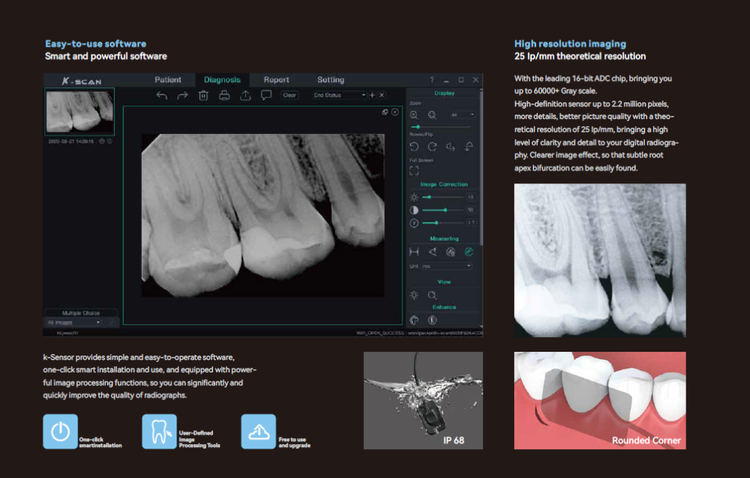Screen dimensions: 750x478
Task: Export the image with the upload icon
Action: [x=245, y=95]
